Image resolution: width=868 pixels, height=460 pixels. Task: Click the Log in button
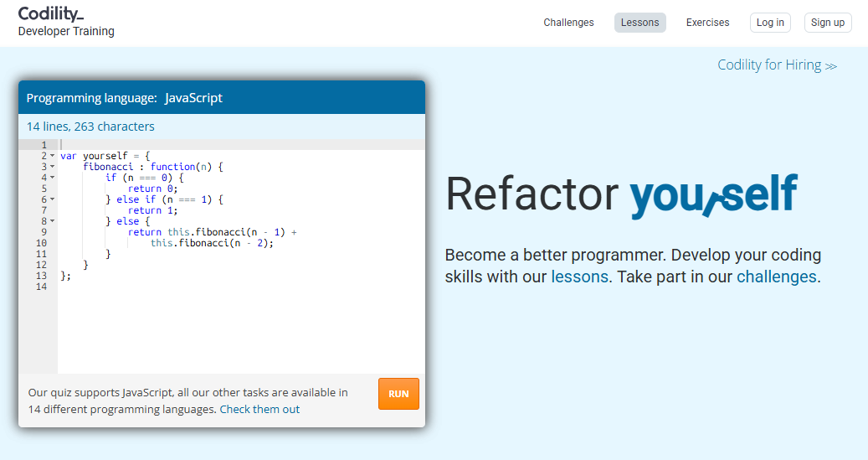[x=770, y=23]
